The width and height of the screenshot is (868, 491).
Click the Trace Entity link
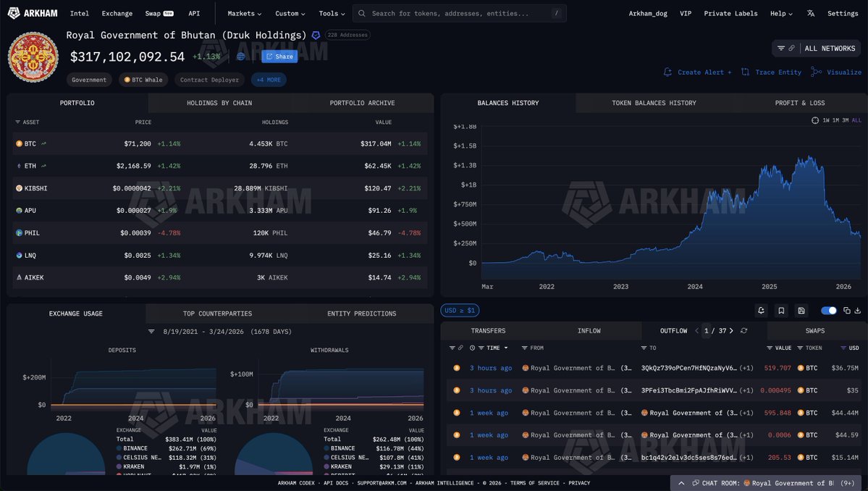point(772,72)
